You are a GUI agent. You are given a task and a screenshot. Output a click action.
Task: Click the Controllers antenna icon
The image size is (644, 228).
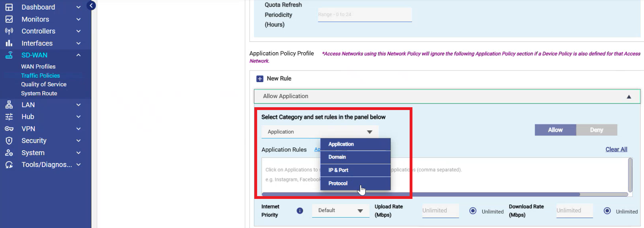(9, 31)
